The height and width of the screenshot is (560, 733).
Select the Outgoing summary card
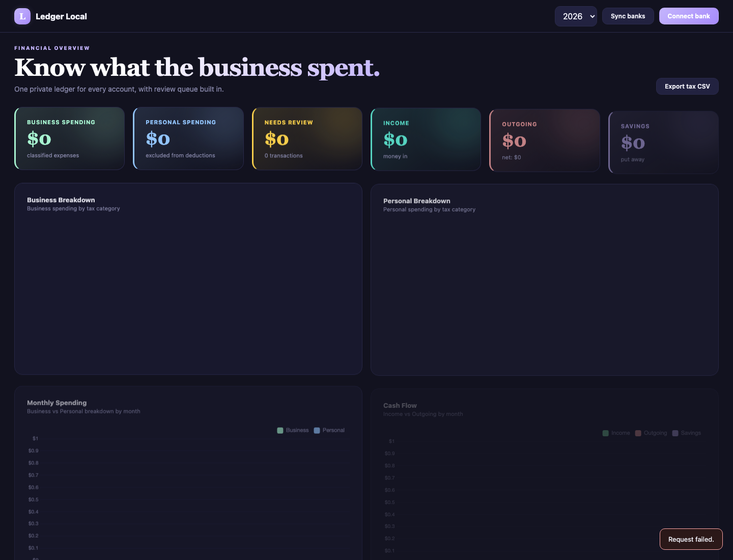click(545, 141)
